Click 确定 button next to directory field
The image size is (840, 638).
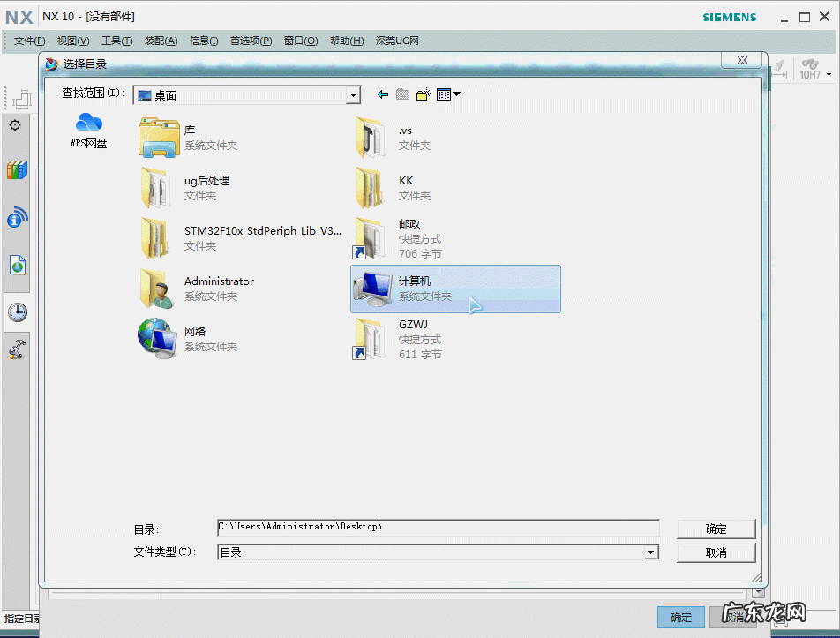click(716, 529)
